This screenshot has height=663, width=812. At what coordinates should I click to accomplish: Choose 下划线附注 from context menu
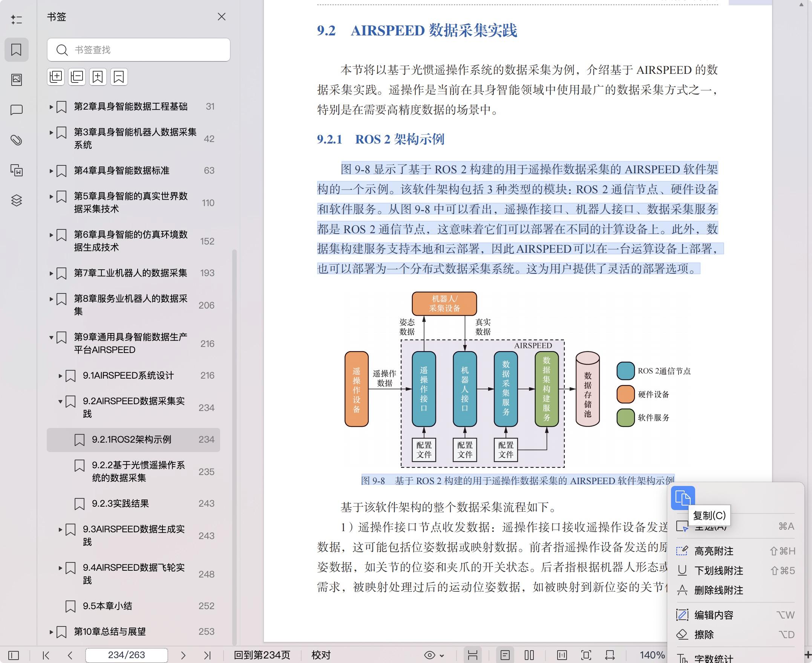coord(735,571)
